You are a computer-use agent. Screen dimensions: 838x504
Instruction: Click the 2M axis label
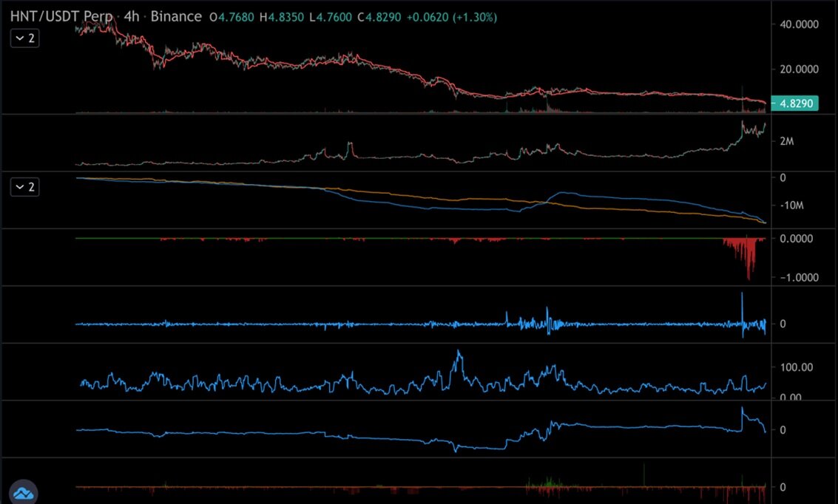tap(788, 140)
